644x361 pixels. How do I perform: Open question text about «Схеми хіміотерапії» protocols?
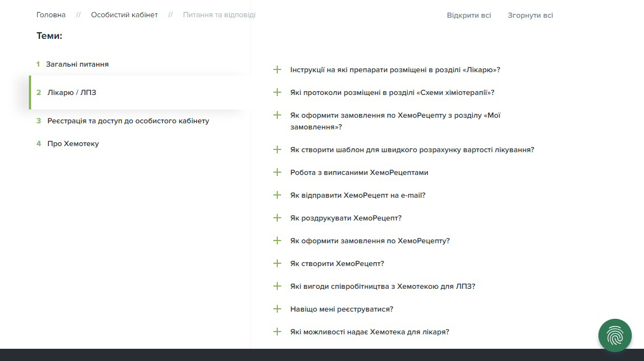[392, 93]
